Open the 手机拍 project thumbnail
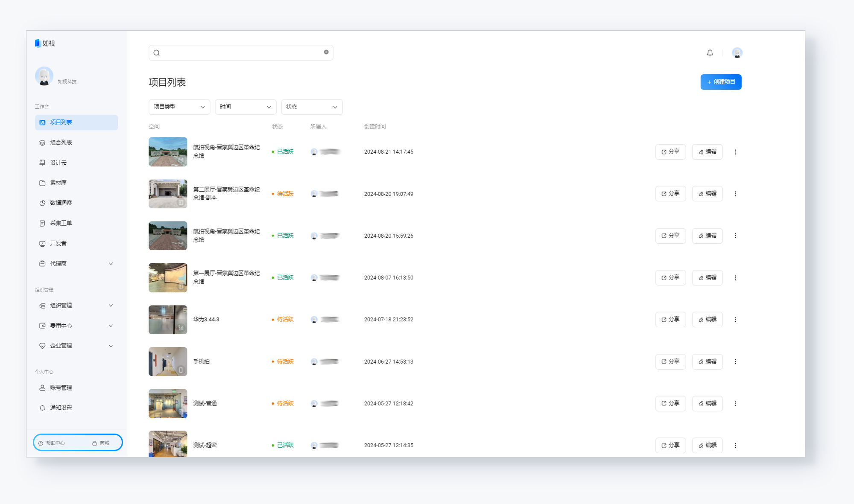The height and width of the screenshot is (504, 854). coord(168,361)
